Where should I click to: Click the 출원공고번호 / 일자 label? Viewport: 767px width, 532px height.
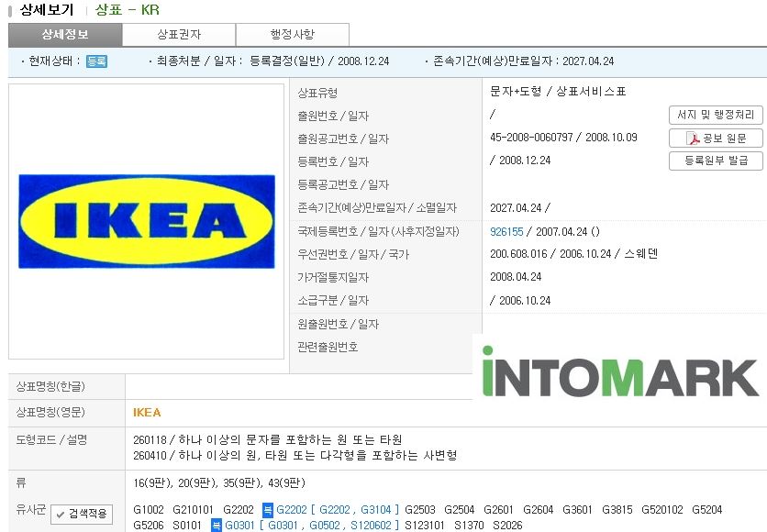(x=343, y=139)
